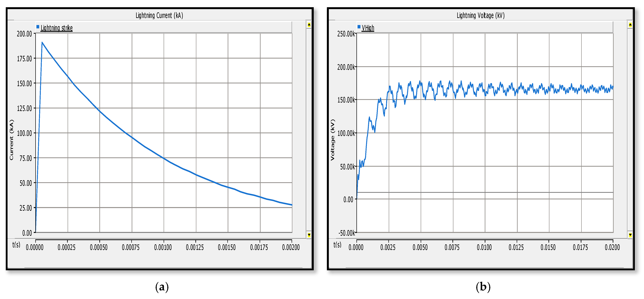Image resolution: width=644 pixels, height=299 pixels.
Task: Click the t(s) label under the voltage graph
Action: coord(337,245)
